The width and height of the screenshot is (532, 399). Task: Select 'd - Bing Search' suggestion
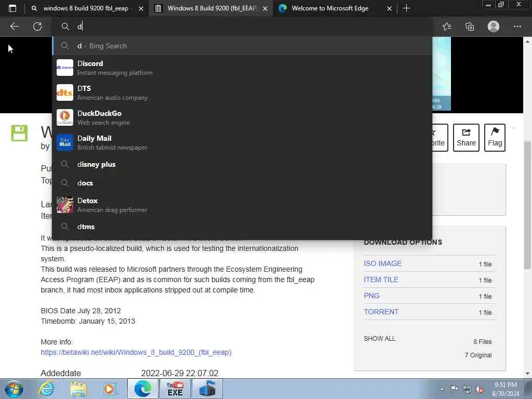click(x=242, y=46)
